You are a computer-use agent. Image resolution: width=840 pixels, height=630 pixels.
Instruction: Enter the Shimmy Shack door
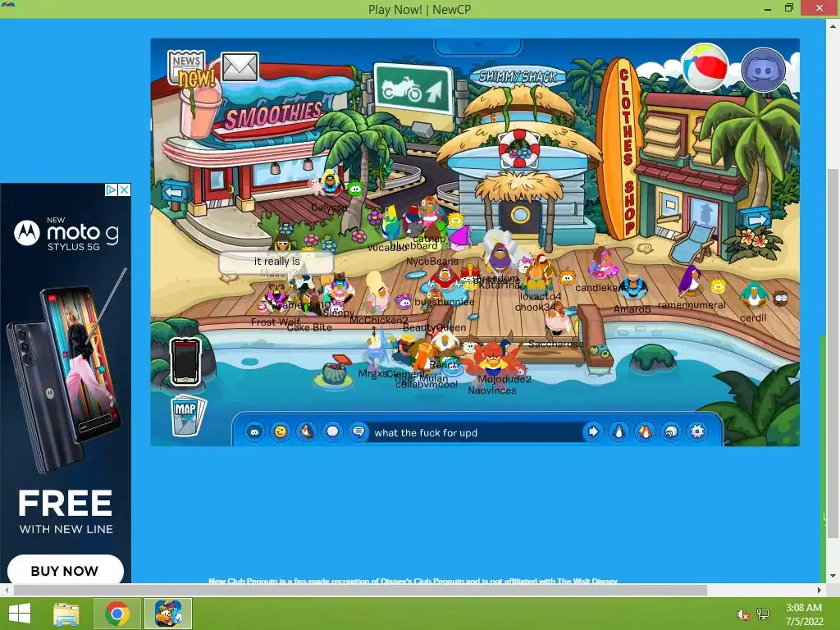(x=519, y=216)
